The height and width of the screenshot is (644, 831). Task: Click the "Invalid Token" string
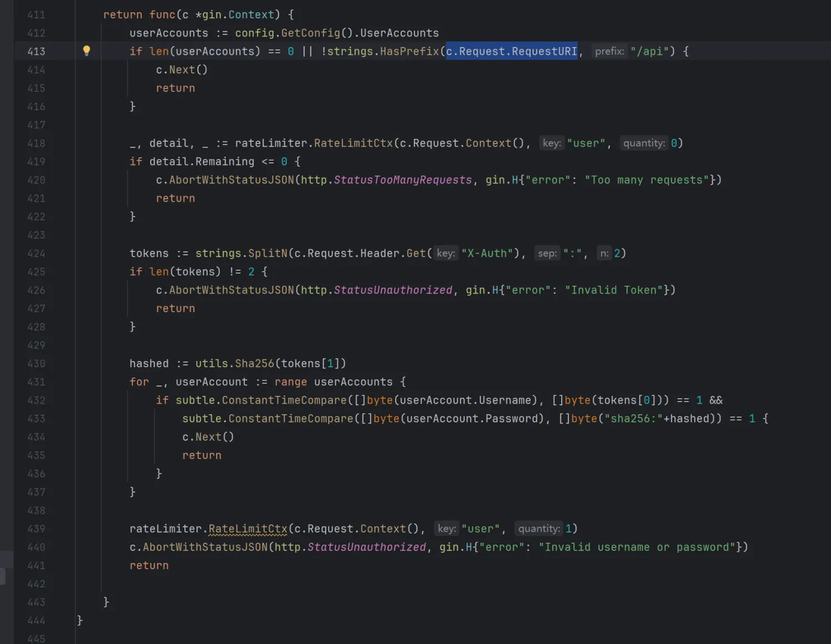click(x=614, y=290)
